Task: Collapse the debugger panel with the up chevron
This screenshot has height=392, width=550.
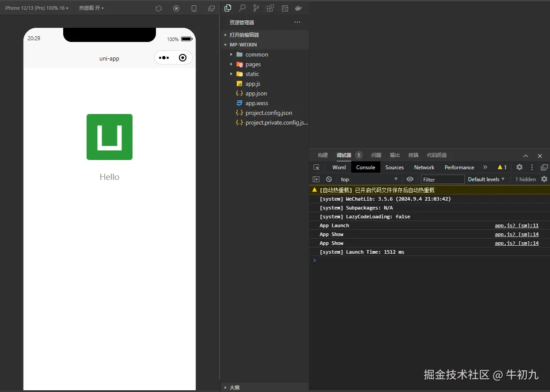Action: [526, 156]
